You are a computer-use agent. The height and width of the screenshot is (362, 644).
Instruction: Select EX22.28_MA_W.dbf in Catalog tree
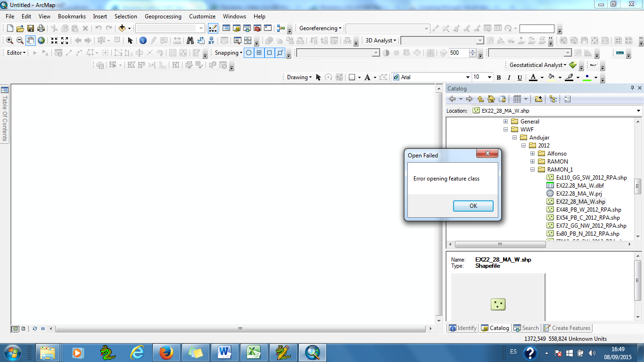point(580,186)
